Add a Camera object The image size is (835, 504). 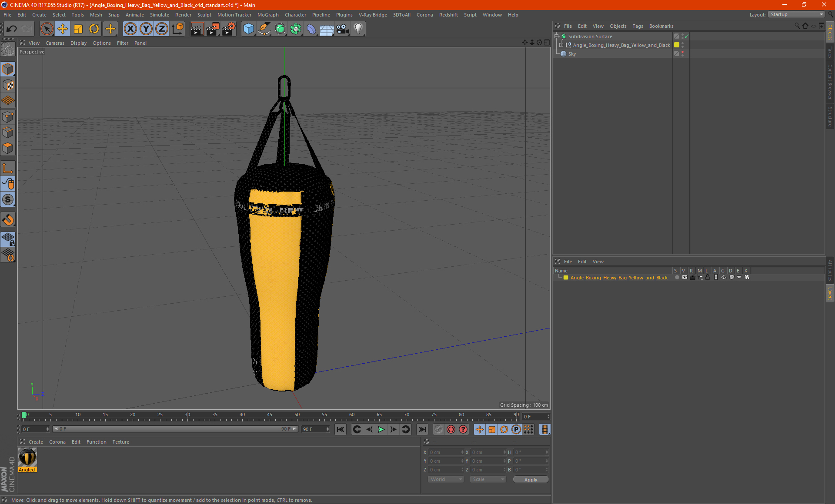343,29
